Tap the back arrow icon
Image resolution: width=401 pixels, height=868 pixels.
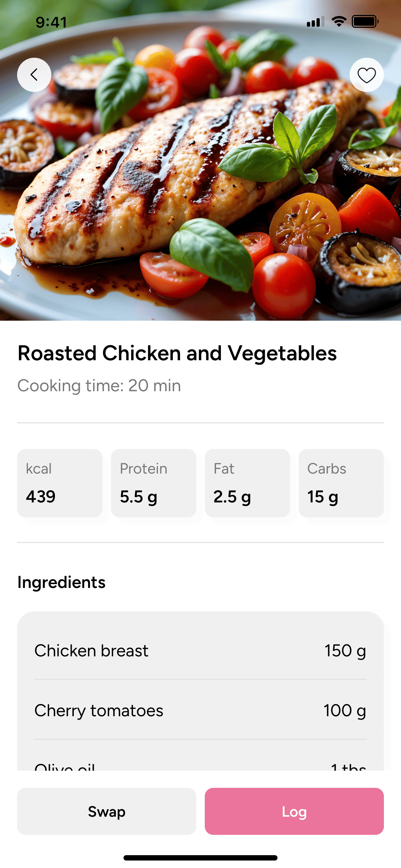[34, 75]
